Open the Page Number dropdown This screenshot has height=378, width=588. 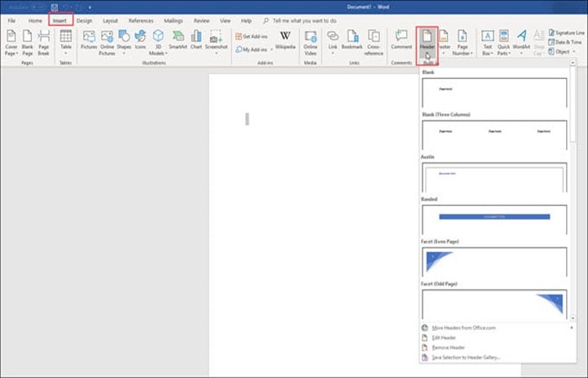click(462, 49)
